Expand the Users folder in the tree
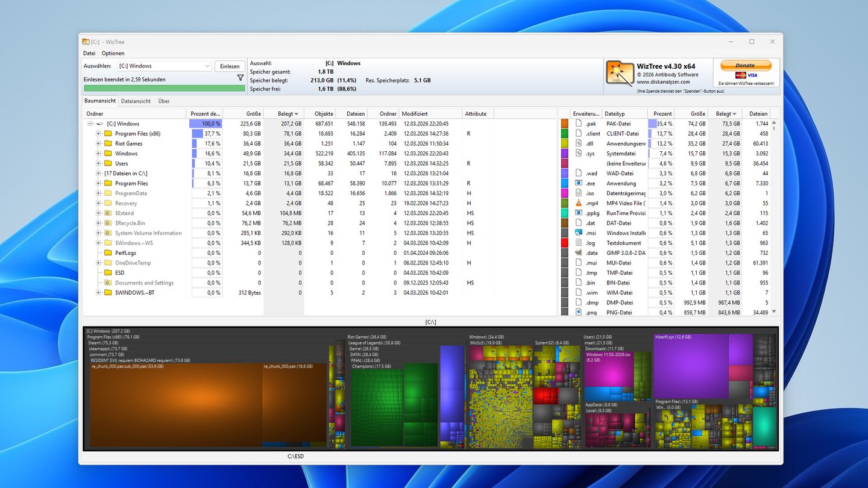Screen dimensions: 868x488 tap(98, 163)
